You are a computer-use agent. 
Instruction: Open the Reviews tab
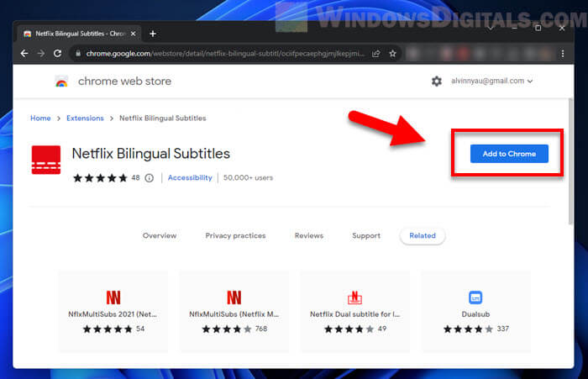309,235
